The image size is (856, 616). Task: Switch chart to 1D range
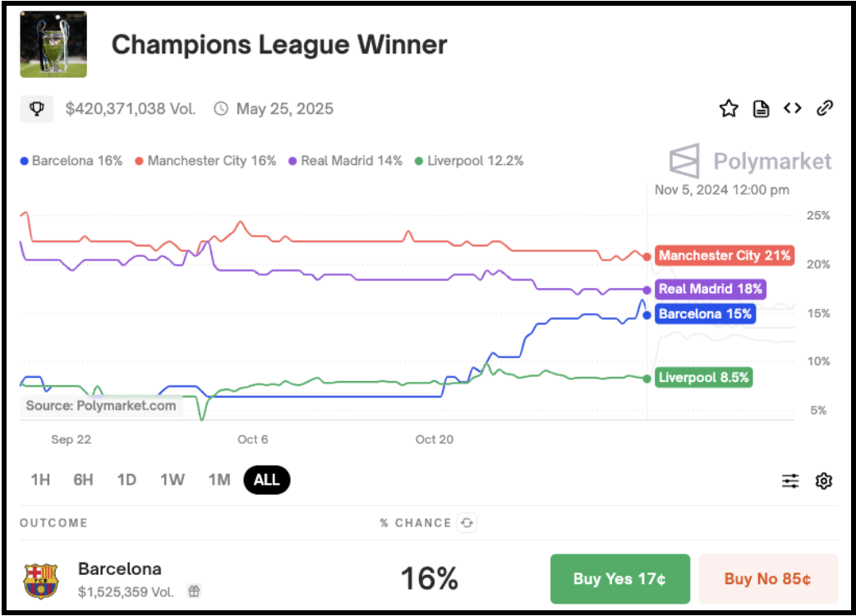pos(127,480)
